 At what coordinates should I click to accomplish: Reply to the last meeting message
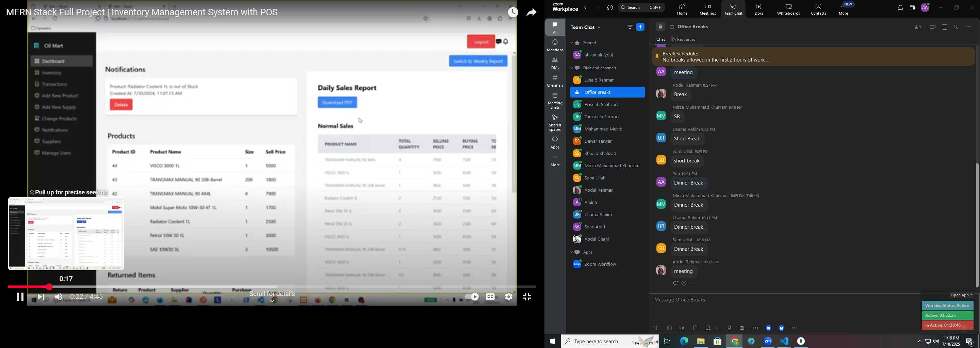pos(676,283)
